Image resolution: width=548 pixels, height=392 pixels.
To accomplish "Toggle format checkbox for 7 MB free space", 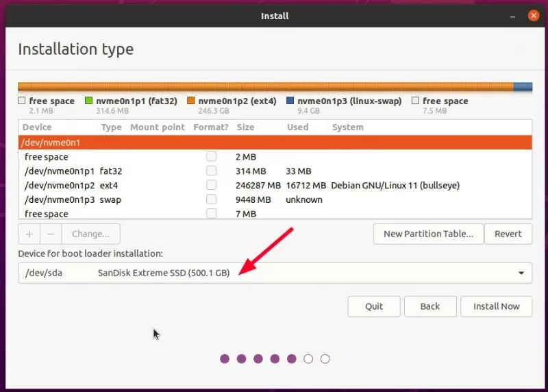I will tap(211, 213).
